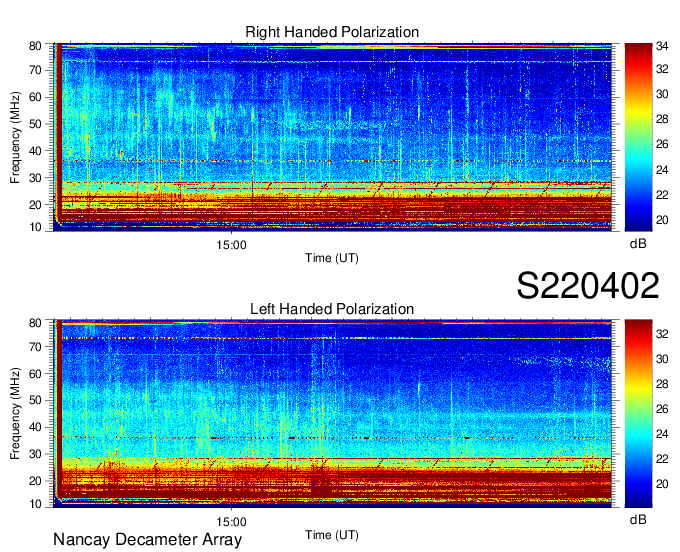Viewport: 680px width, 552px height.
Task: Click the dB unit label under the bottom color bar
Action: [x=638, y=519]
